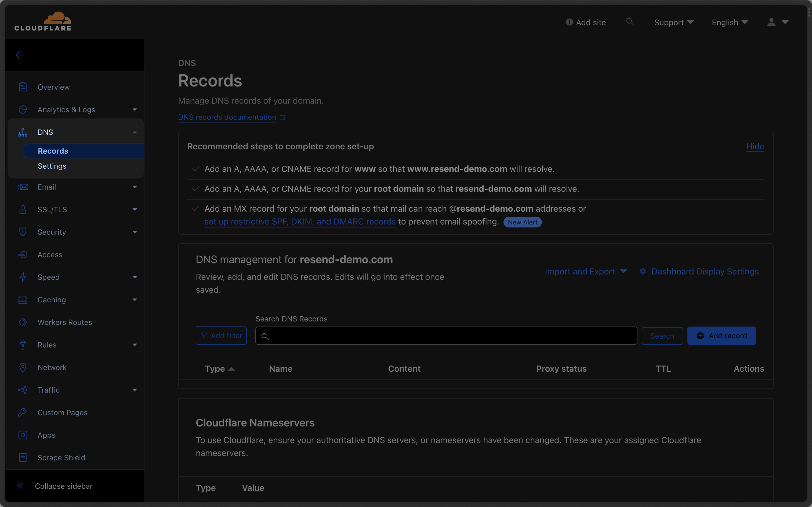Click the user account profile icon

771,22
